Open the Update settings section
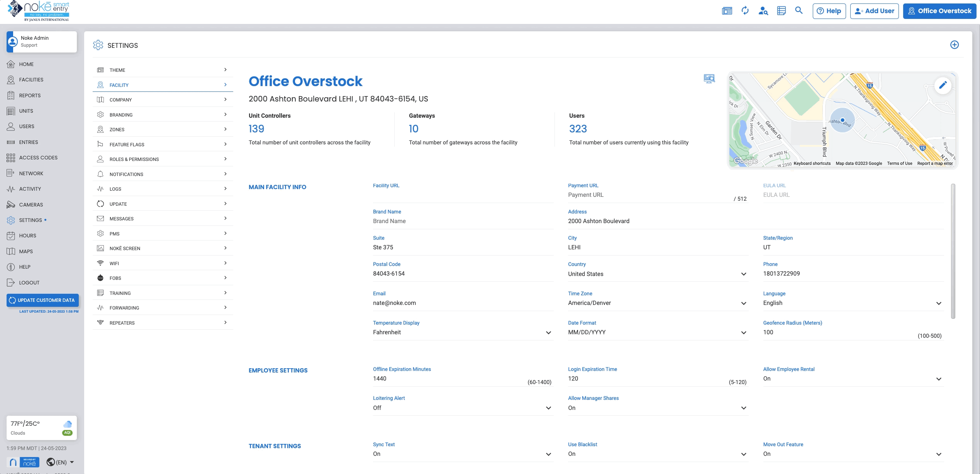This screenshot has width=980, height=474. pyautogui.click(x=163, y=204)
